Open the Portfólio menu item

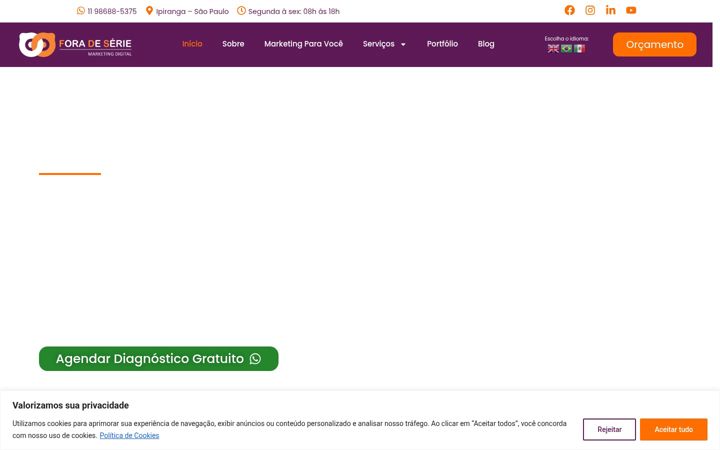coord(442,44)
